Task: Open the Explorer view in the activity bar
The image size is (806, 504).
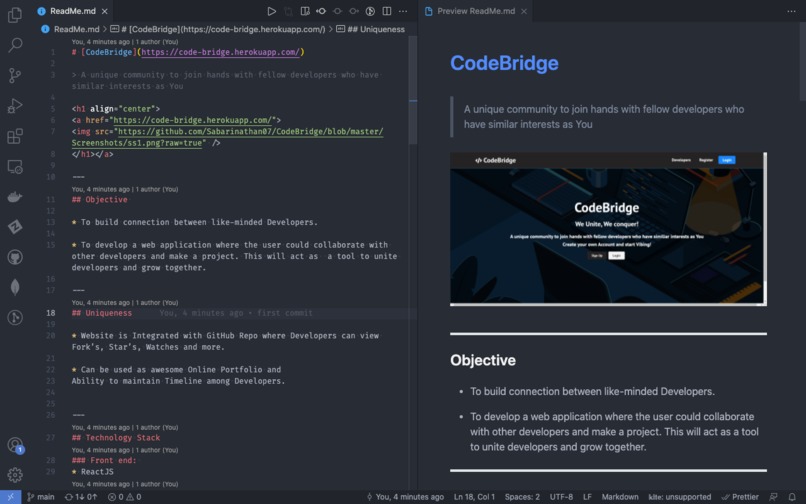Action: coord(15,14)
